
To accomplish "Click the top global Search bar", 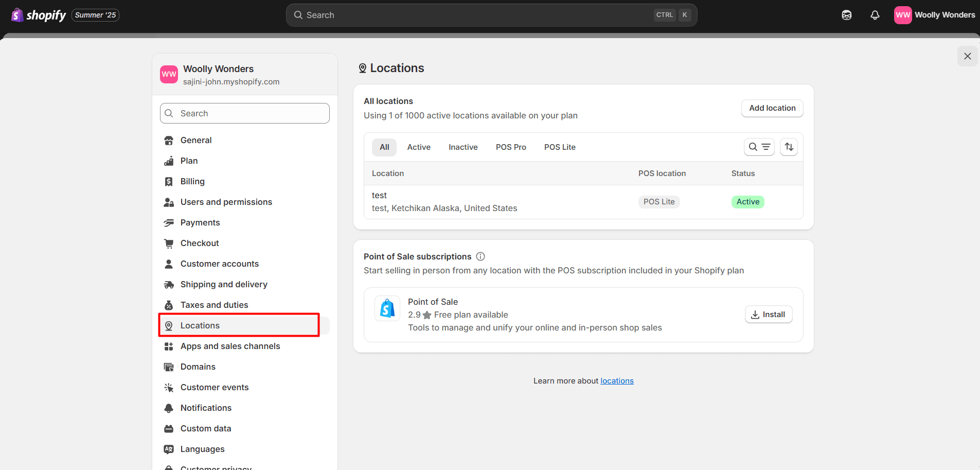I will [x=491, y=15].
